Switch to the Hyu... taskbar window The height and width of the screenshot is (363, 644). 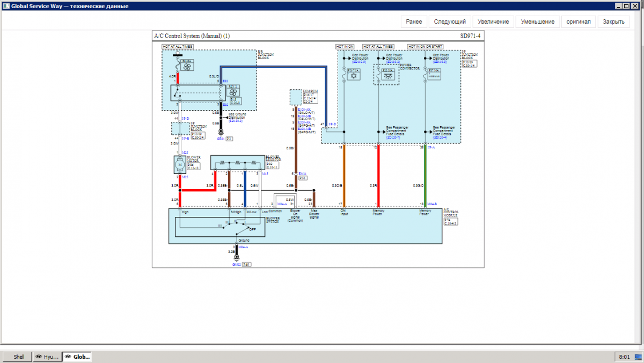47,357
